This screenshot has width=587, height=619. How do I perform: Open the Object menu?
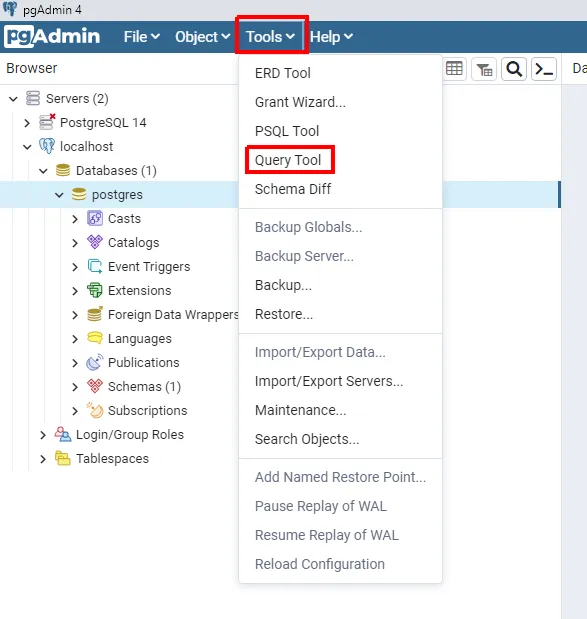coord(203,37)
